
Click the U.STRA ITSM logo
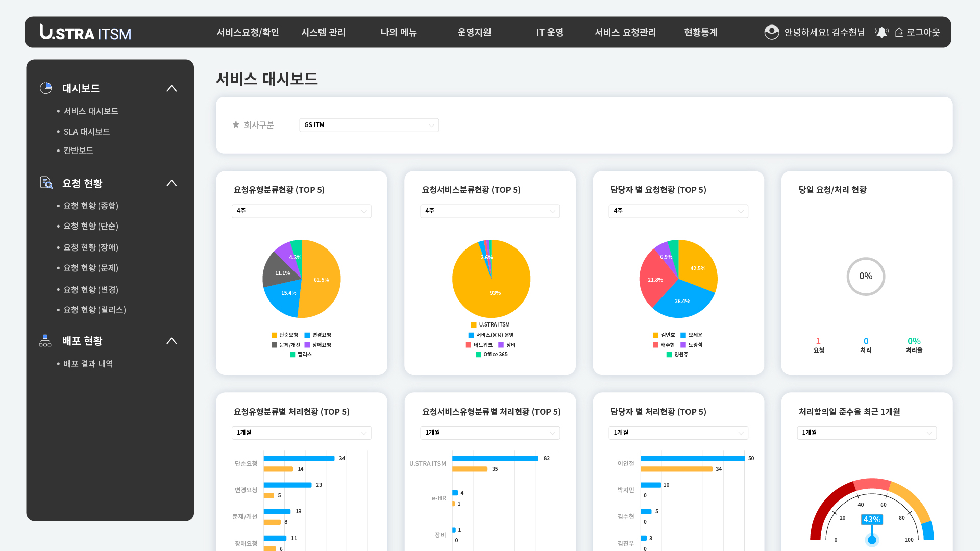pyautogui.click(x=85, y=32)
